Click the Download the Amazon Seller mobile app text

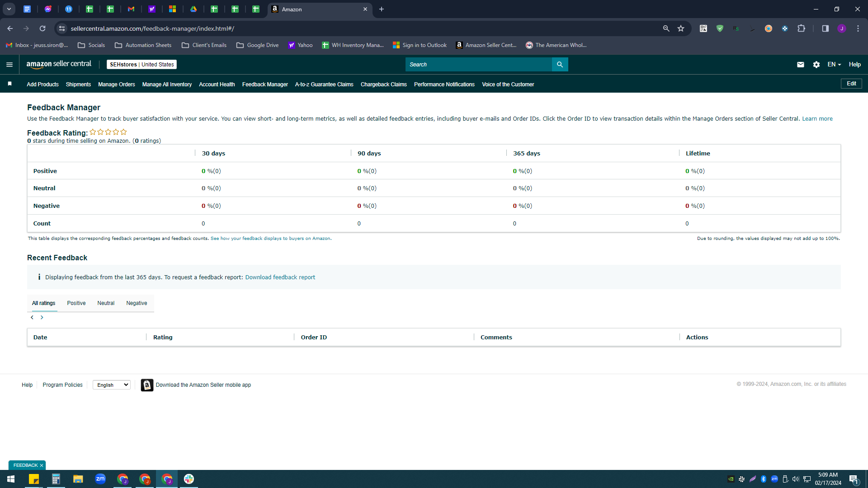pos(203,385)
